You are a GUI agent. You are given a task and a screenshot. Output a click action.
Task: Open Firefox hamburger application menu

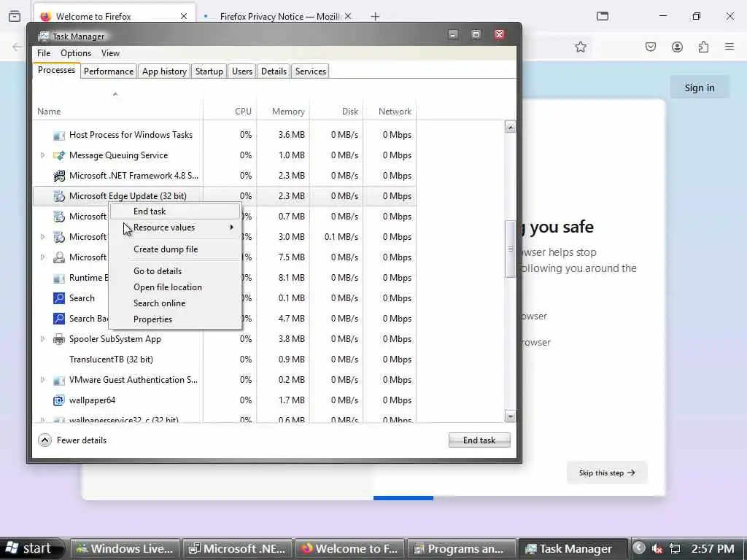point(729,47)
